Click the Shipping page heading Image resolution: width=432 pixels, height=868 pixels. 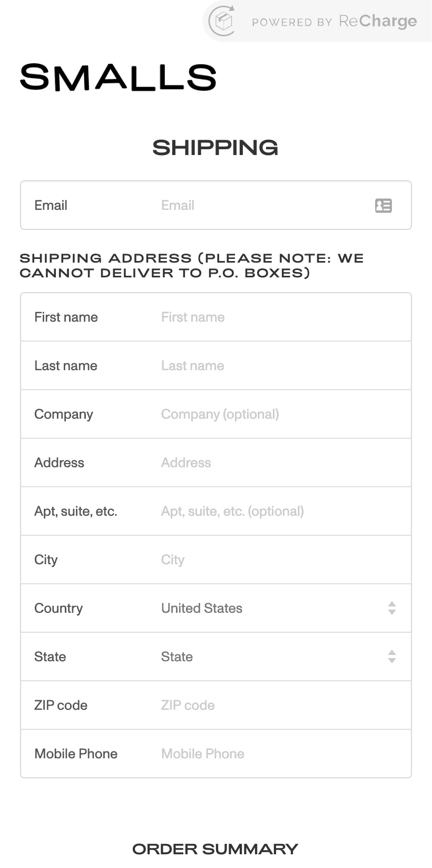[x=215, y=148]
